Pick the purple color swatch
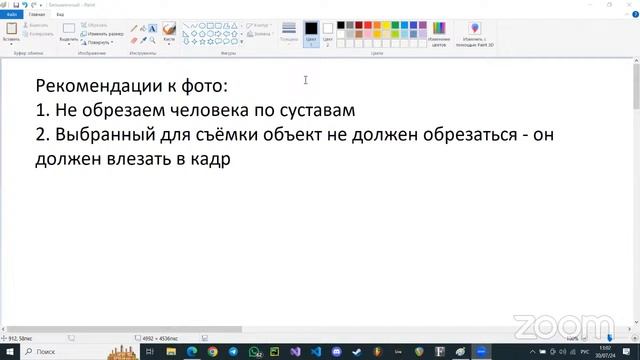The width and height of the screenshot is (640, 360). point(423,25)
